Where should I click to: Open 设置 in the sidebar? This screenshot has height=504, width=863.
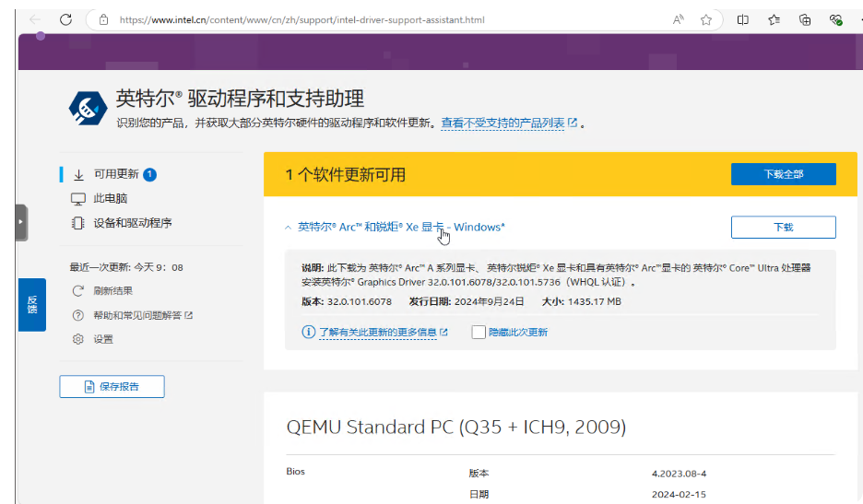[x=103, y=339]
